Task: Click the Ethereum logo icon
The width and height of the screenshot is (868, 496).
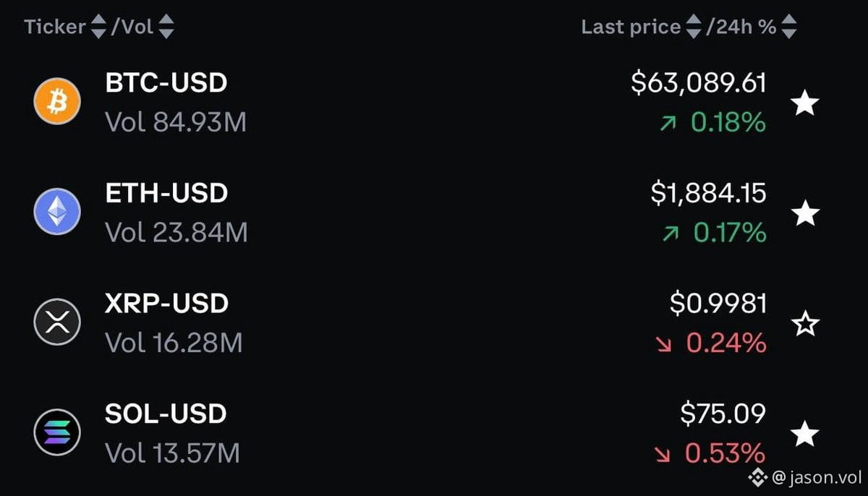Action: [57, 211]
